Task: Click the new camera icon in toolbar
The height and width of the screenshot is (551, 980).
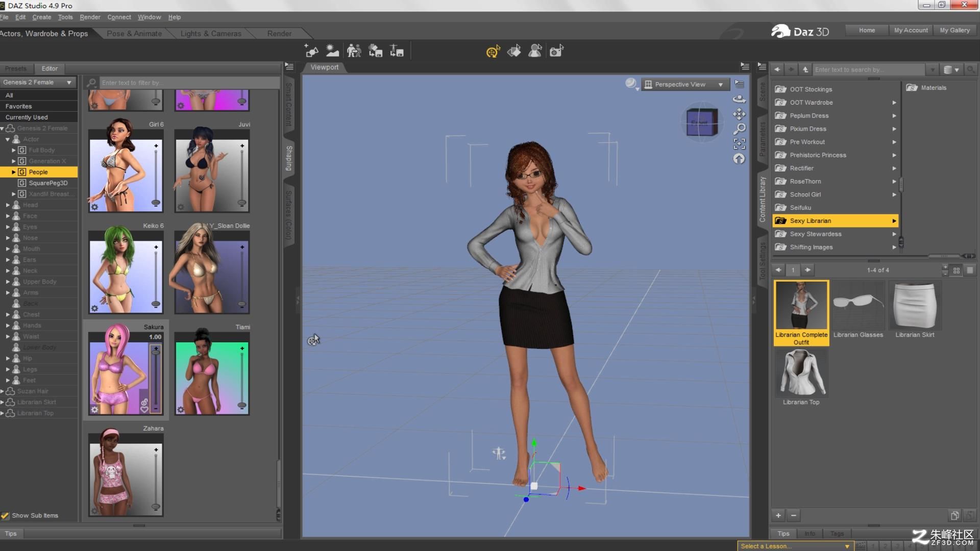Action: (556, 51)
